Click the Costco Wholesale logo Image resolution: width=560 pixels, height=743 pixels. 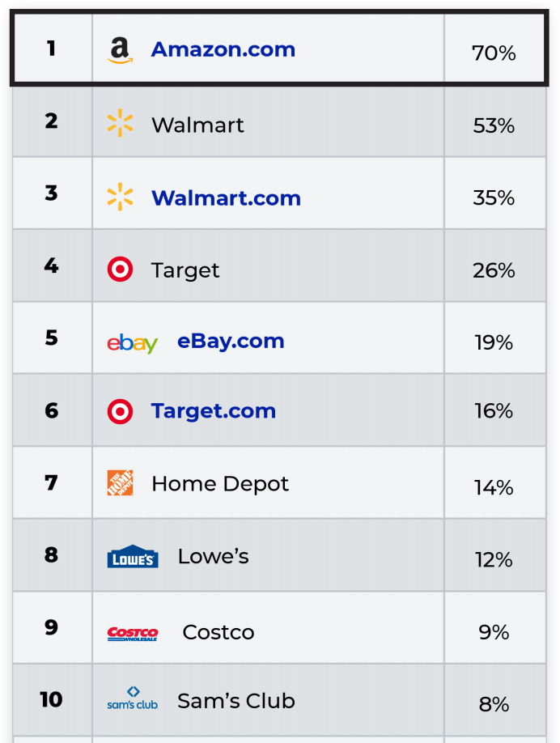tap(133, 633)
